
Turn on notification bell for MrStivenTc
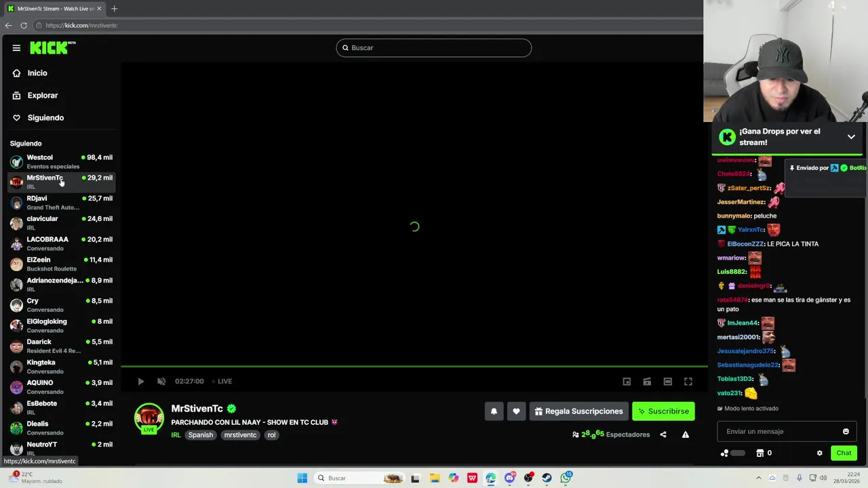pyautogui.click(x=494, y=411)
